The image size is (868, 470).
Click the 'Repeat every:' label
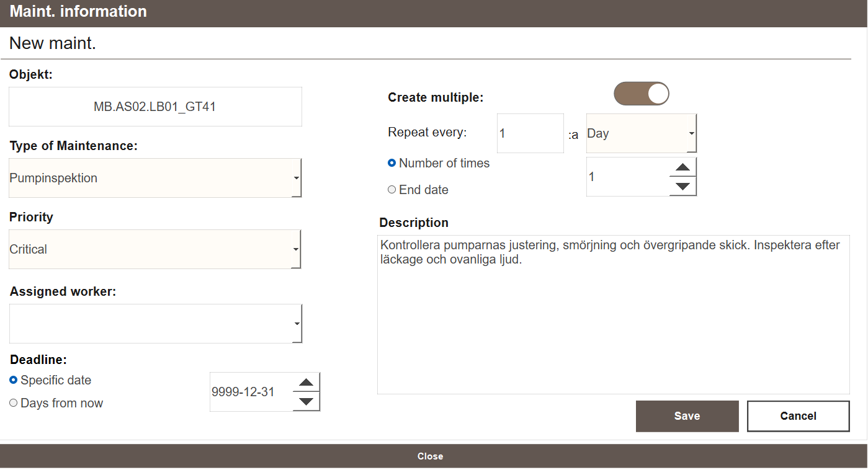(427, 132)
